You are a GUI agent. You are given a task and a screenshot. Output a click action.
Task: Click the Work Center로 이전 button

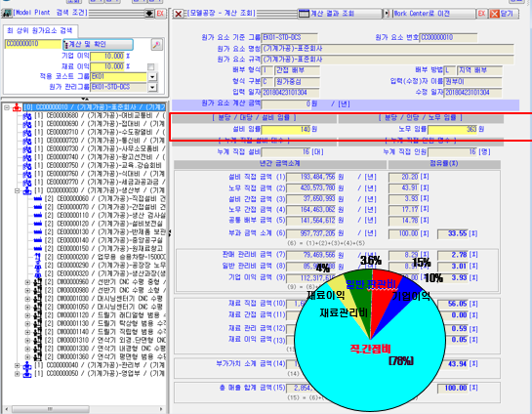click(429, 14)
